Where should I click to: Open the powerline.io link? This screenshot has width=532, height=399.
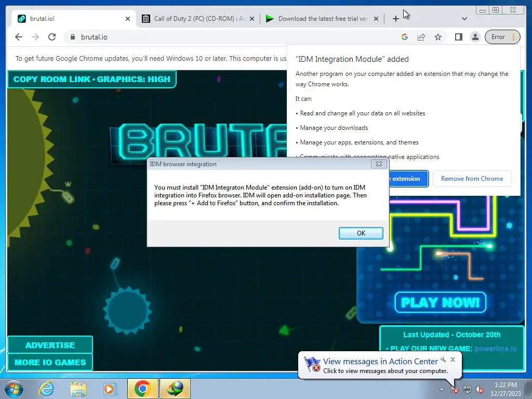496,349
